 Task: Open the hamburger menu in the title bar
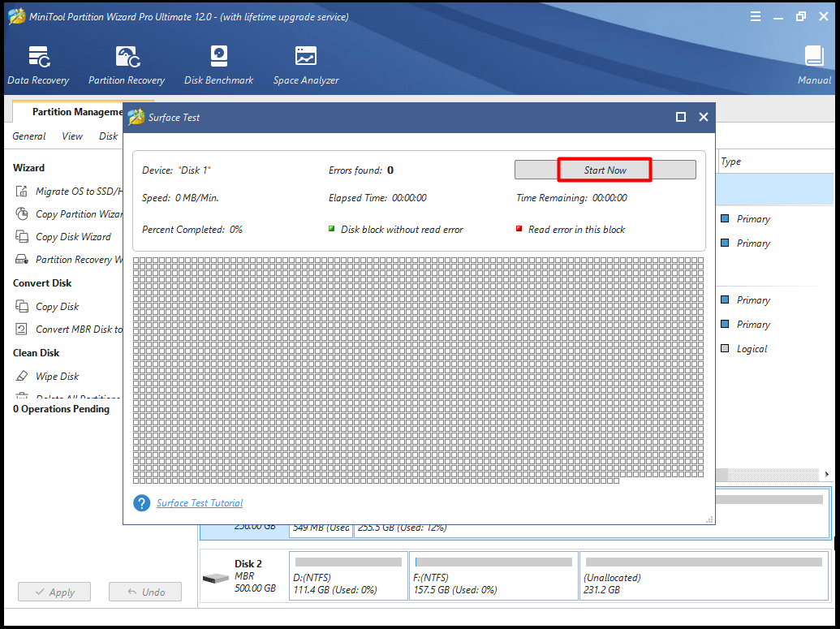point(756,16)
